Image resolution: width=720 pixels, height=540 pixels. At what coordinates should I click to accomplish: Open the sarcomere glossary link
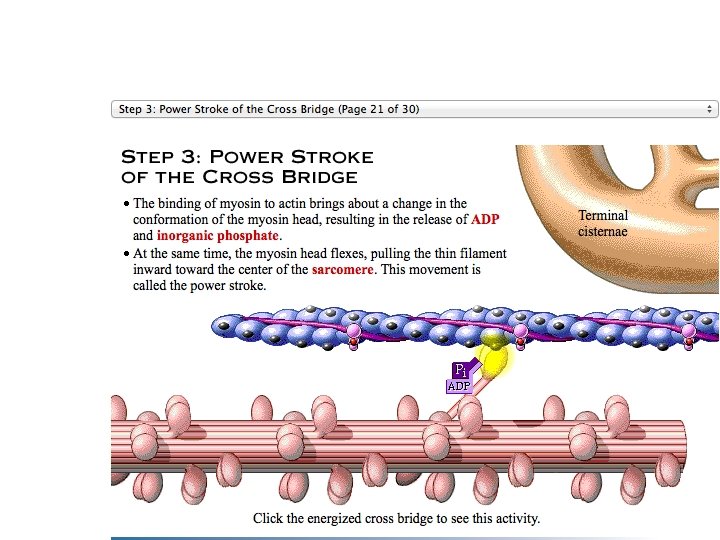pos(343,270)
